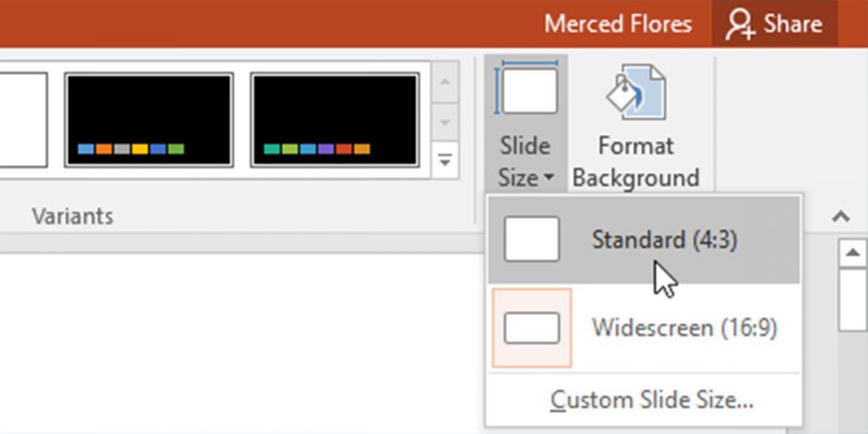
Task: Expand the Variants gallery More arrow
Action: pos(445,161)
